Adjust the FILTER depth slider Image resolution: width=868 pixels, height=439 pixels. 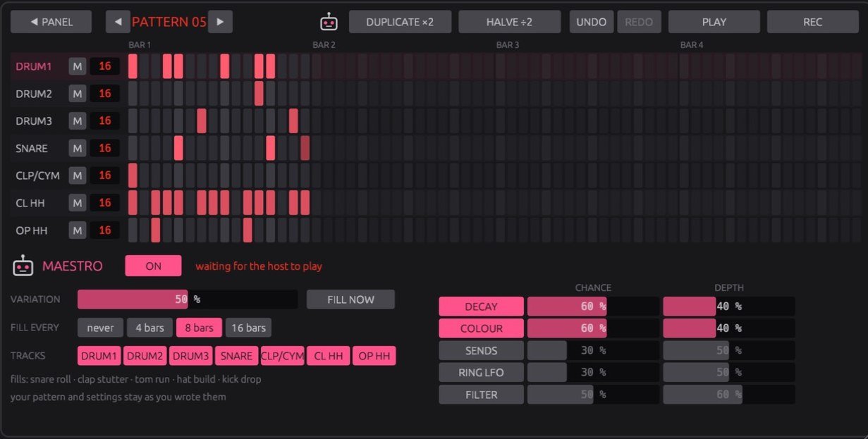click(728, 395)
